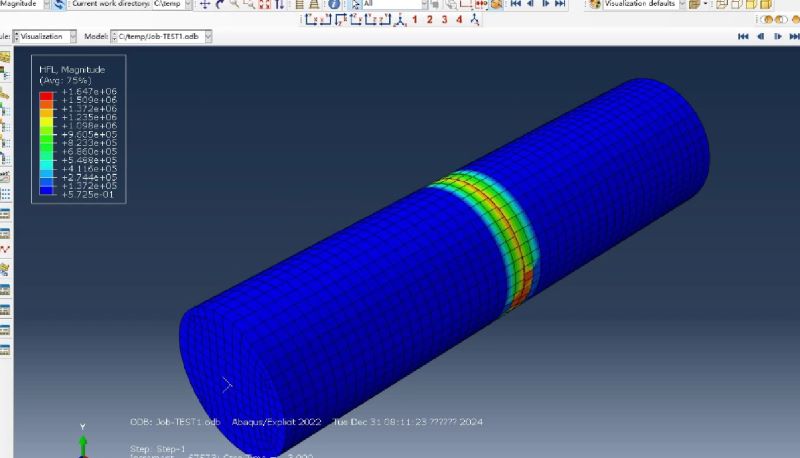This screenshot has width=800, height=458.
Task: Click the dotted grid icon in left toolbox
Action: click(x=5, y=194)
